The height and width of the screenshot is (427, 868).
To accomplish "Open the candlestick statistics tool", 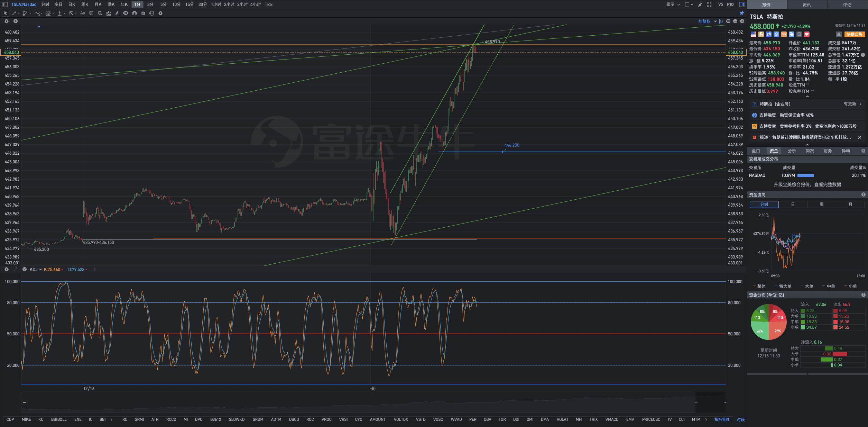I will pyautogui.click(x=109, y=13).
